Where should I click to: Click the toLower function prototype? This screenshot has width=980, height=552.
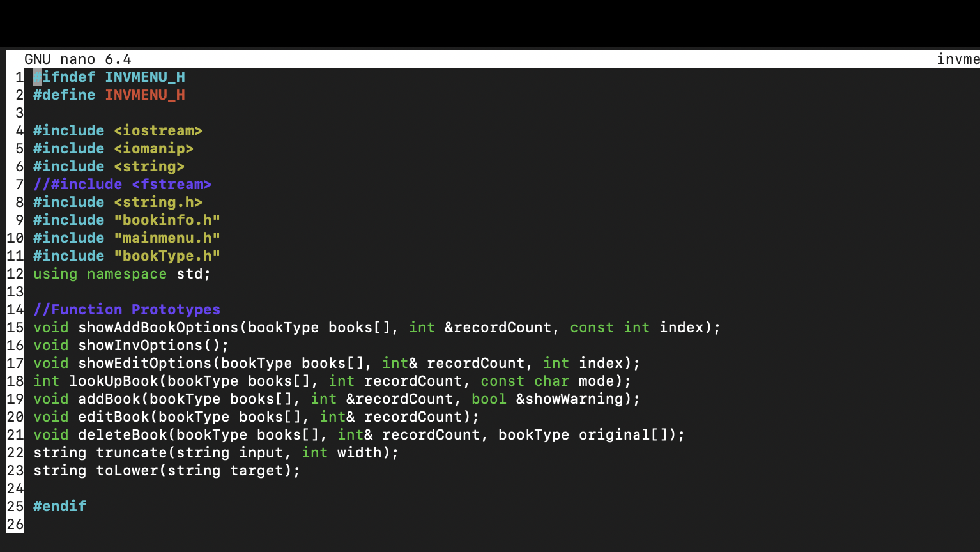tap(166, 470)
